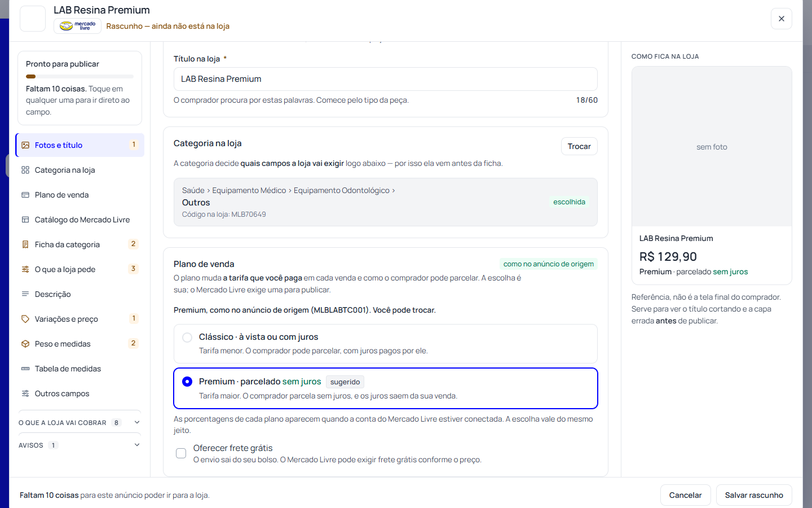Click the Categoria na loja grid icon

(25, 170)
